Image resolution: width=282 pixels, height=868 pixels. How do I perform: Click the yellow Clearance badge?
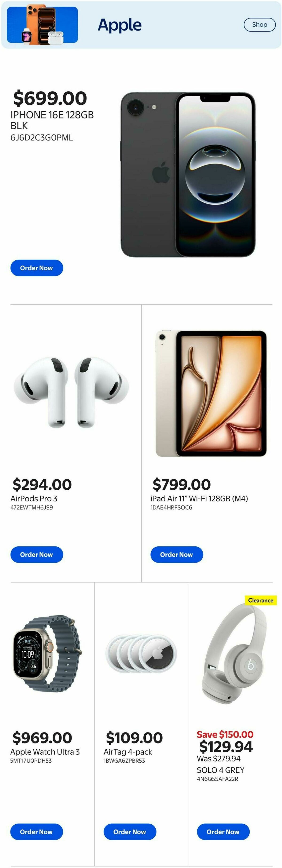pos(261,600)
